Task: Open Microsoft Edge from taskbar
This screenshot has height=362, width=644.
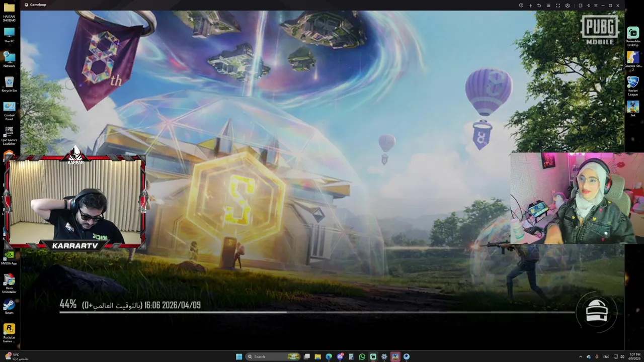Action: 329,356
